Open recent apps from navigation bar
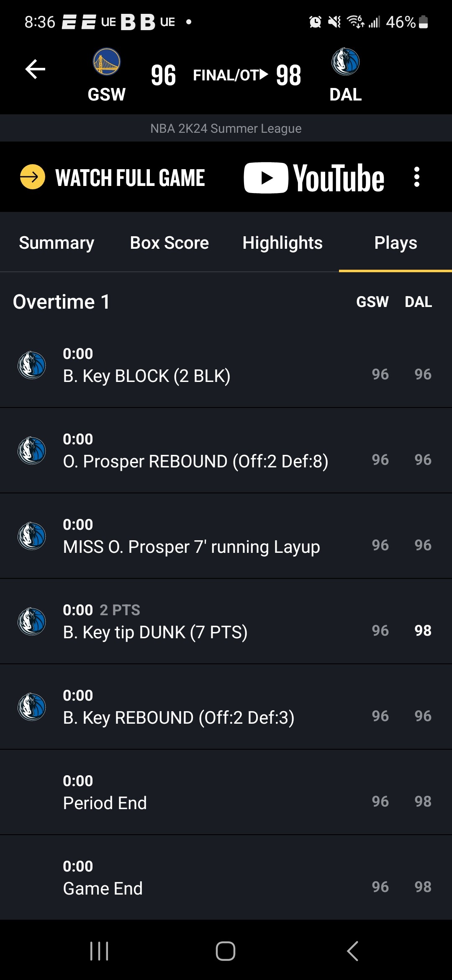Viewport: 452px width, 980px height. [x=99, y=951]
